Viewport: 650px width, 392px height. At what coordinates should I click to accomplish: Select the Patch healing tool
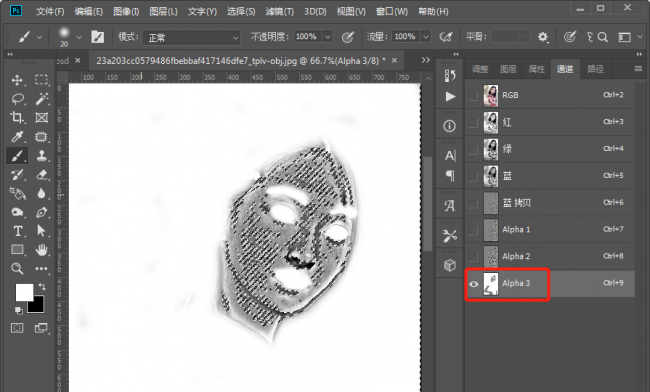tap(41, 136)
